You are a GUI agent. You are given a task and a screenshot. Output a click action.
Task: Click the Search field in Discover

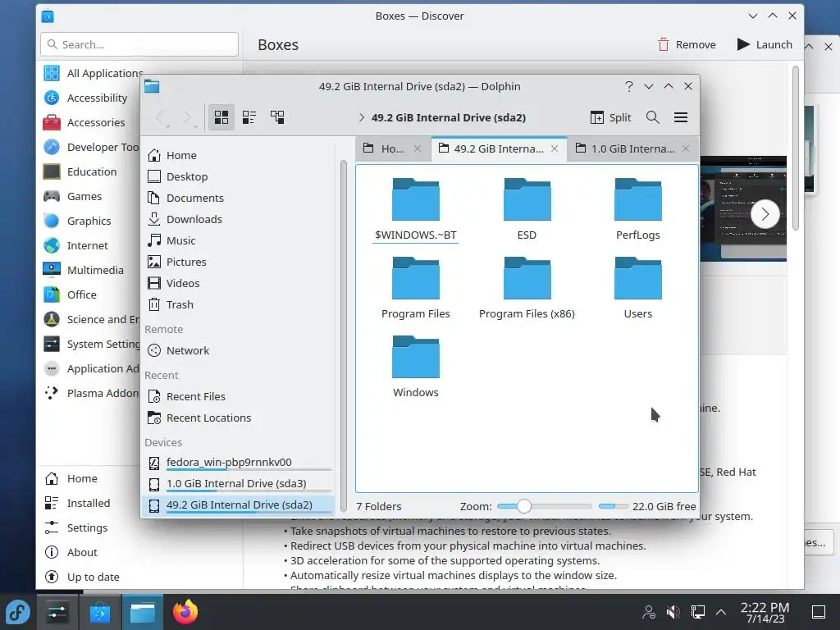point(139,44)
